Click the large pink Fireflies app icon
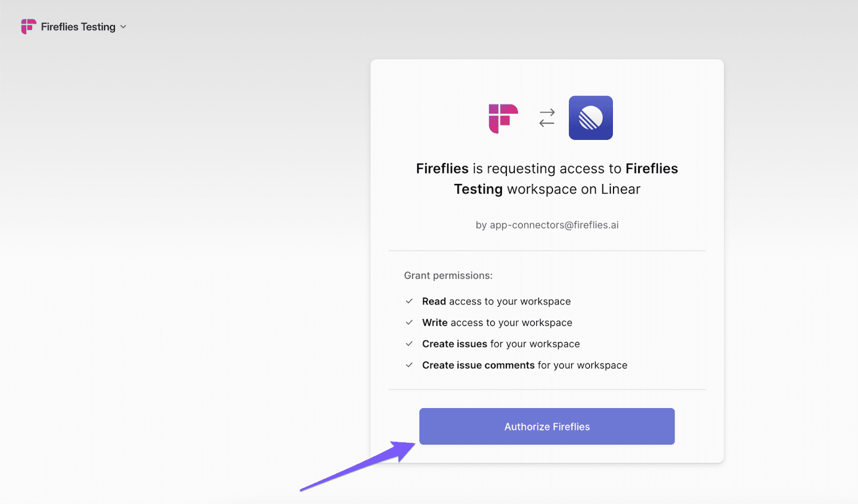858x504 pixels. (503, 118)
